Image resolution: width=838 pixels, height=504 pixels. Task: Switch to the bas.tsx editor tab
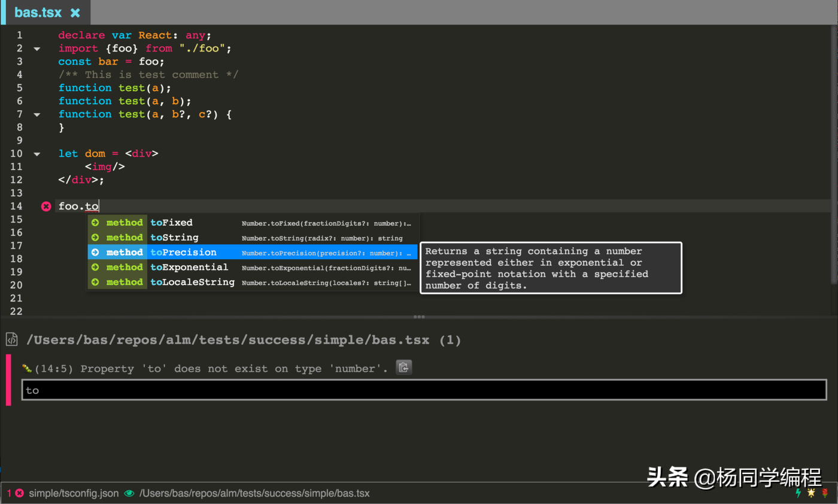pos(38,12)
